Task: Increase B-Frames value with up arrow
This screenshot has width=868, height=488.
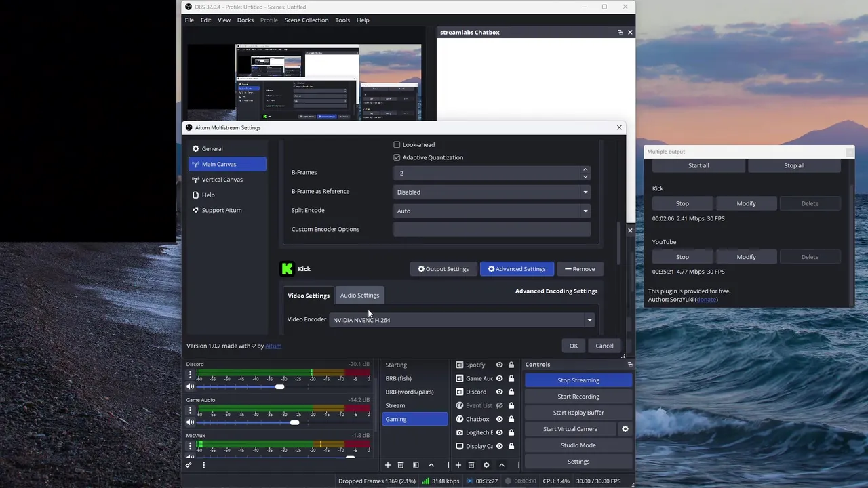Action: point(585,169)
